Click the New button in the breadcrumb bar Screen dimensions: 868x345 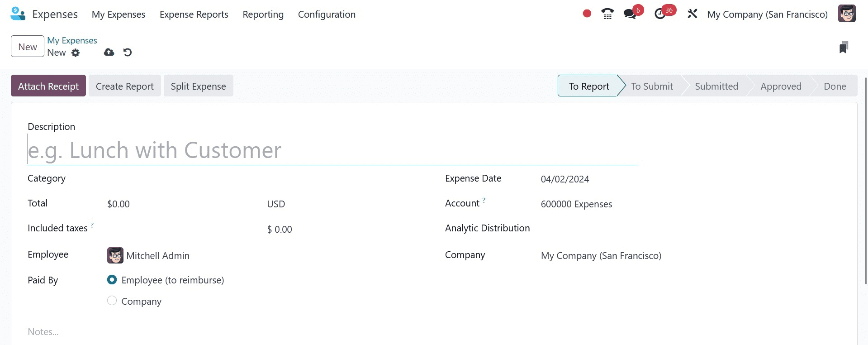click(x=28, y=46)
